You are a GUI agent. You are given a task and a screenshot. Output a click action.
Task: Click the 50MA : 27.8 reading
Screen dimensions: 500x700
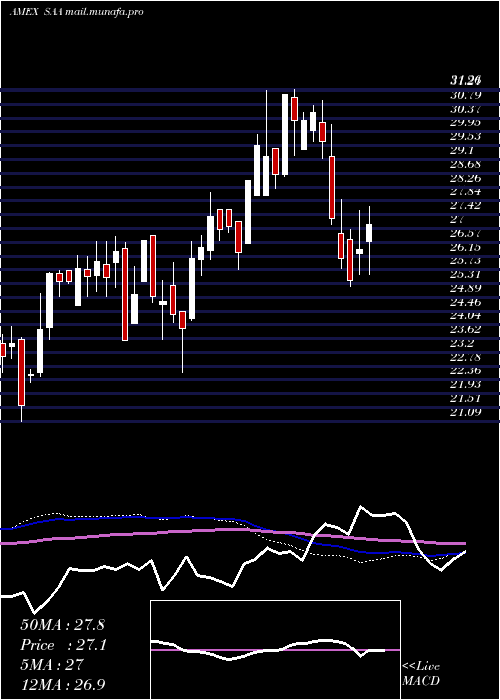point(62,625)
